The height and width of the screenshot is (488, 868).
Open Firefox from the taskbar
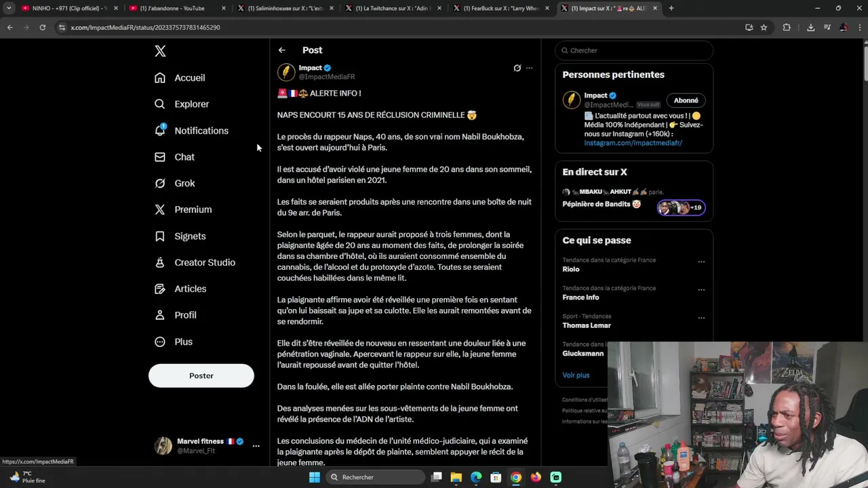click(536, 477)
